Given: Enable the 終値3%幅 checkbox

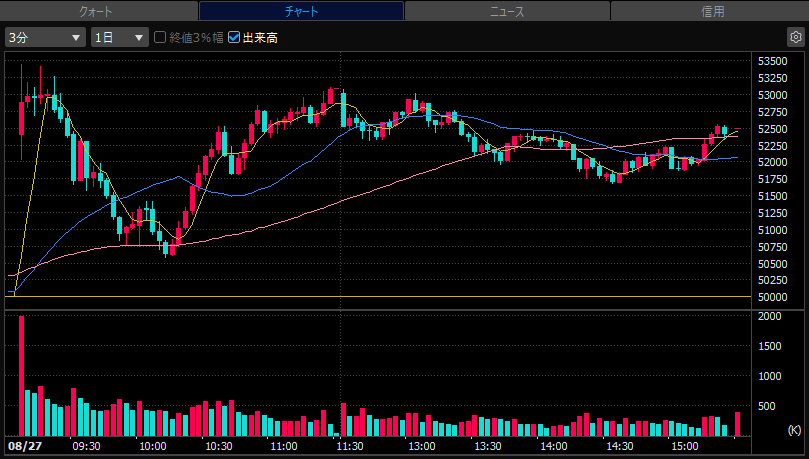Looking at the screenshot, I should tap(160, 37).
